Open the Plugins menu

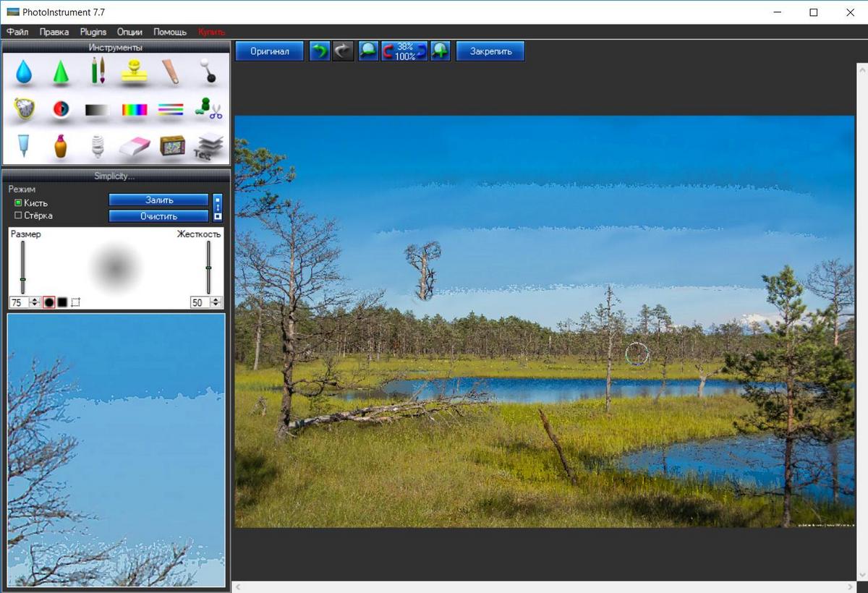coord(93,32)
